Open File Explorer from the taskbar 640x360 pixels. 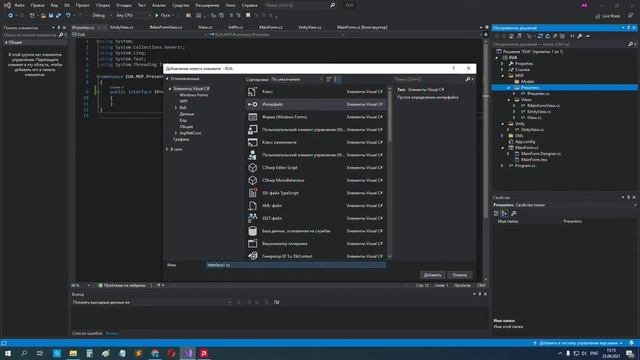73,353
